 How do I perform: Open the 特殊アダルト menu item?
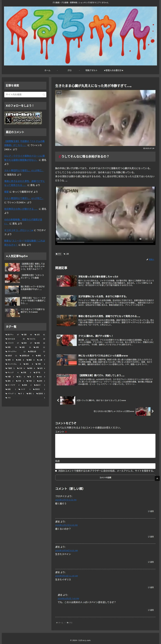tap(91, 70)
